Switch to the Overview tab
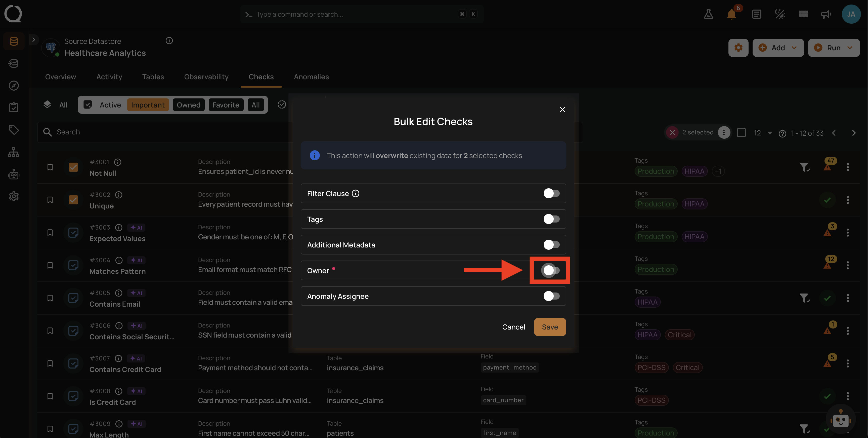This screenshot has height=438, width=868. (61, 77)
